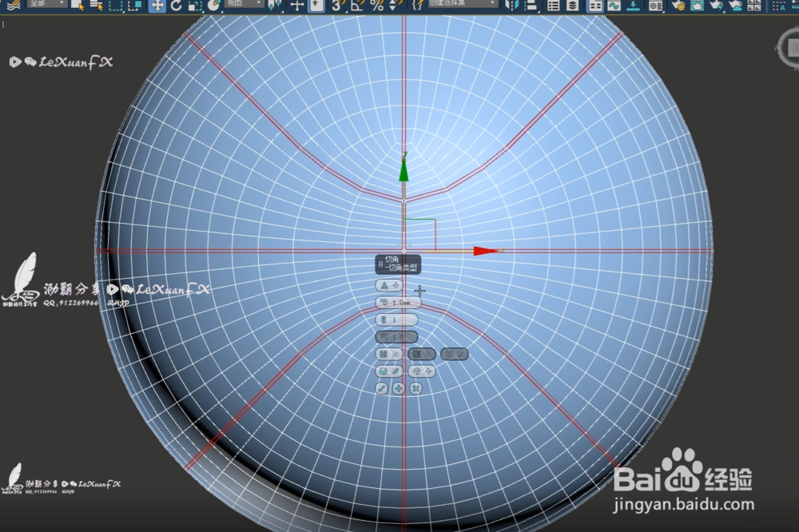Screen dimensions: 799x532
Task: Toggle the Smooth checkbox in caddy
Action: point(389,371)
